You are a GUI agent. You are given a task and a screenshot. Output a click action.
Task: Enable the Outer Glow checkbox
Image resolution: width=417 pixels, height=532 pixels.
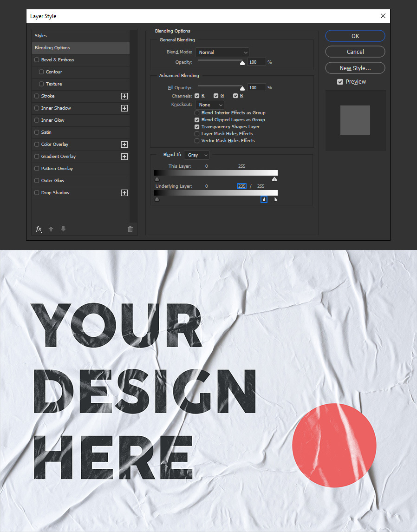pos(37,180)
